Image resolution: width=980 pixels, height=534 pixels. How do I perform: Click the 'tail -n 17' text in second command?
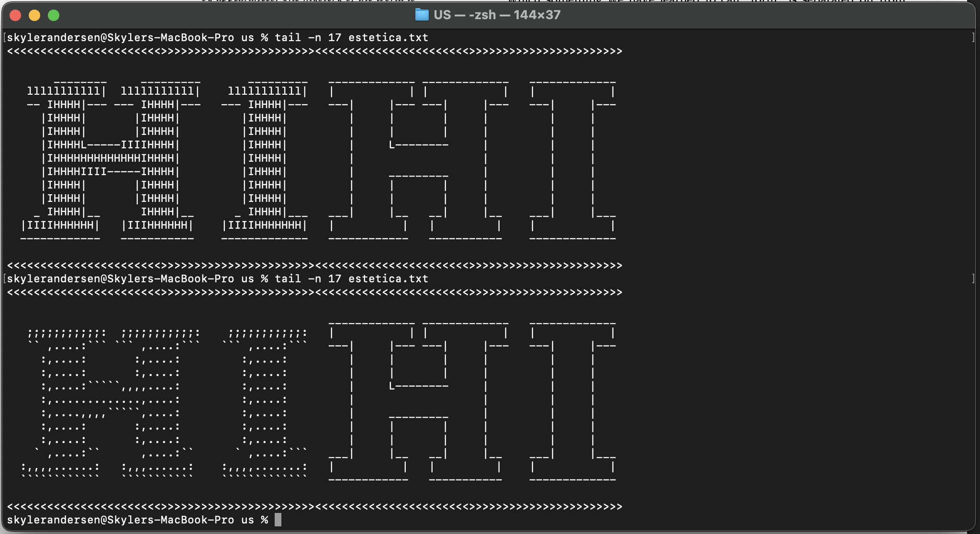coord(308,278)
